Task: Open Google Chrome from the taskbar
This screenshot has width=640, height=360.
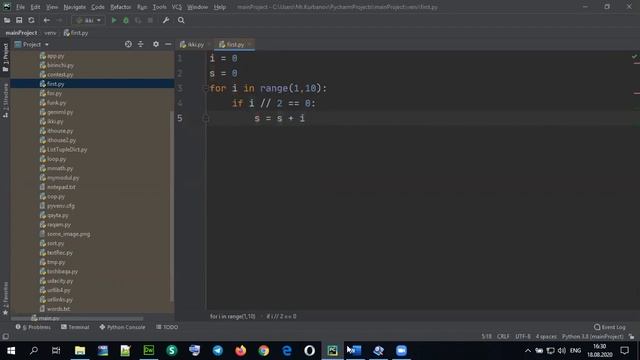Action: [x=264, y=351]
